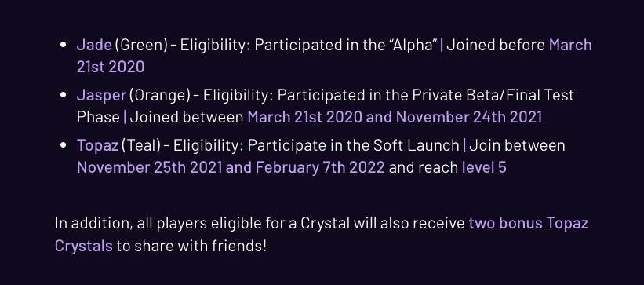Click the highlighted "level 5" text
This screenshot has height=285, width=644.
pyautogui.click(x=484, y=168)
